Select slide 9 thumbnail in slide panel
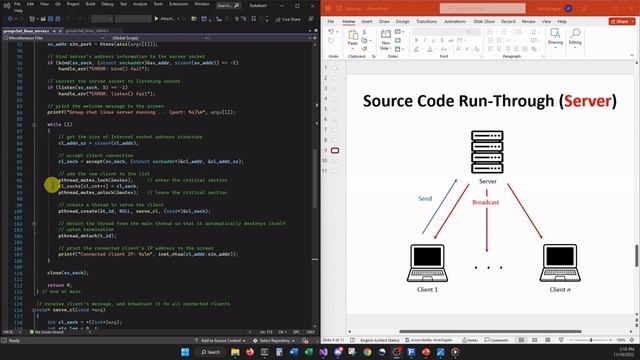Image resolution: width=640 pixels, height=360 pixels. point(335,151)
